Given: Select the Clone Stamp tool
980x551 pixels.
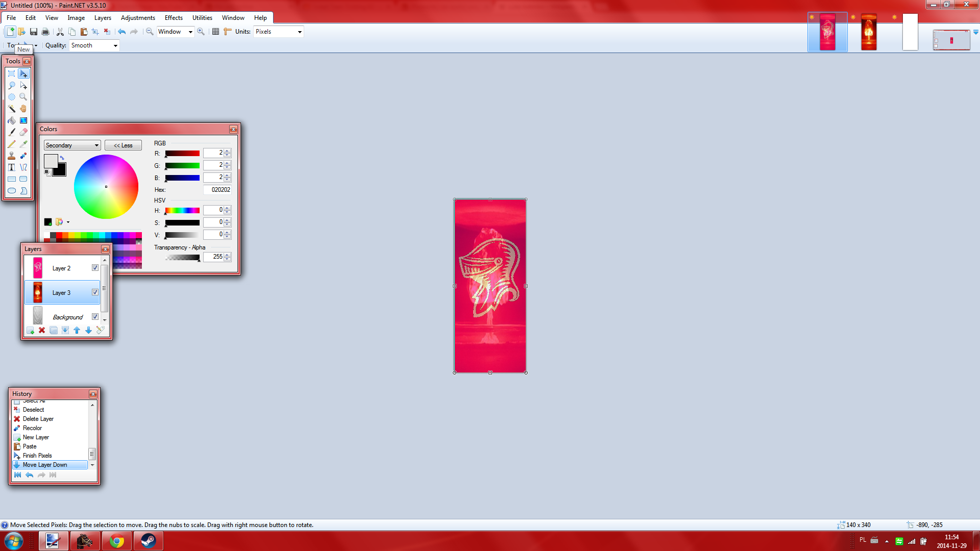Looking at the screenshot, I should tap(11, 156).
